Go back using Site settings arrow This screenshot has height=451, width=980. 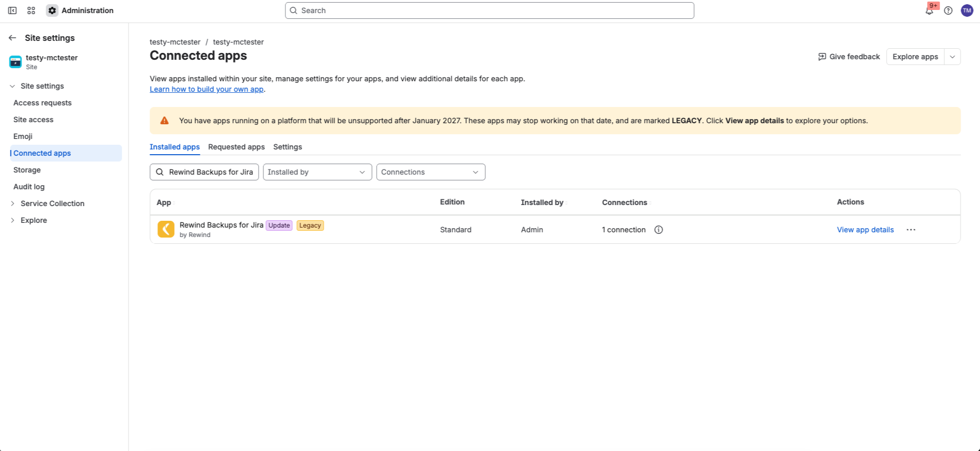(x=13, y=38)
